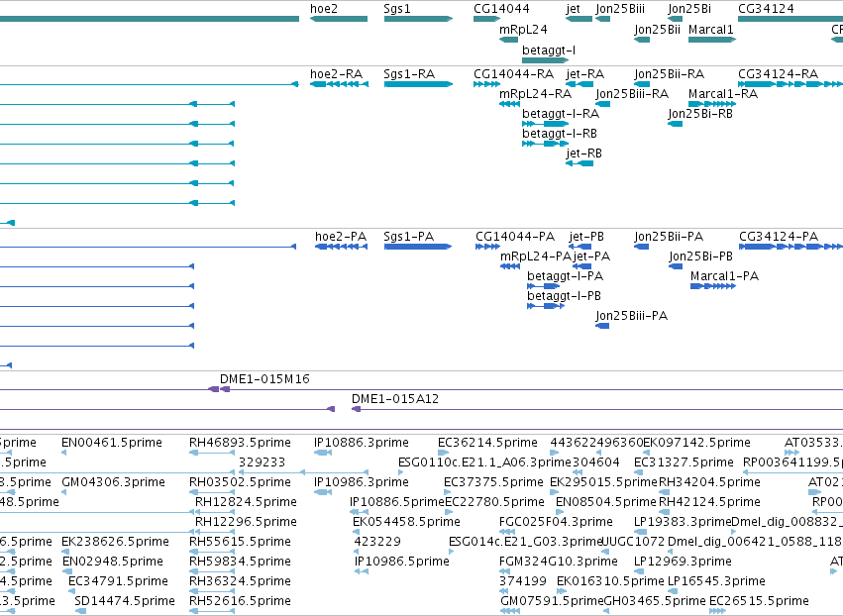Select the mRpL24-RA transcript
The image size is (843, 616).
pyautogui.click(x=509, y=104)
